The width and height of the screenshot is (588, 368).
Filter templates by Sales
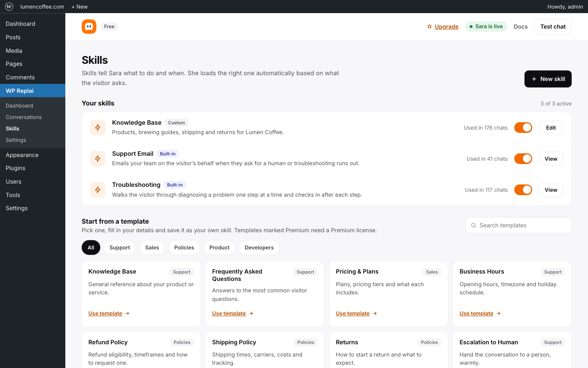[152, 247]
